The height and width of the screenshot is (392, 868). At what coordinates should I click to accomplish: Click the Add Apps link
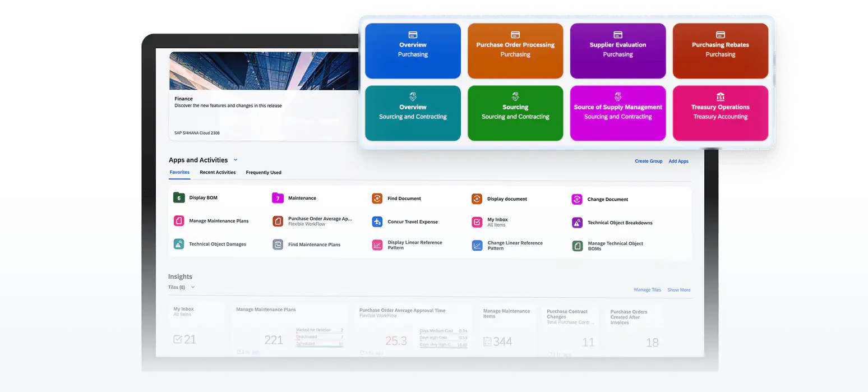tap(678, 161)
